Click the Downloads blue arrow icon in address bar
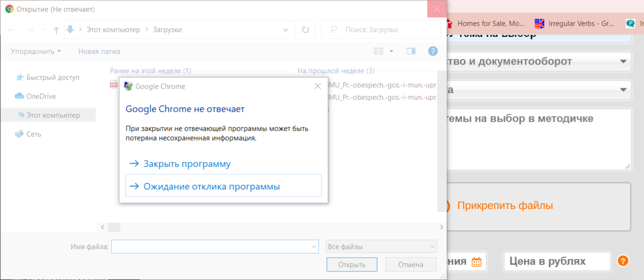 click(71, 29)
